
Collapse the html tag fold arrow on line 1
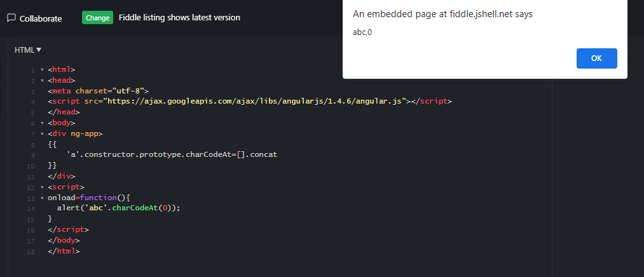point(42,70)
